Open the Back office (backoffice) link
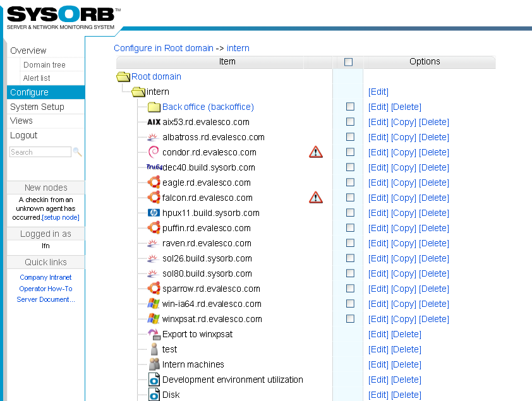Screen dimensions: 532x401 208,107
